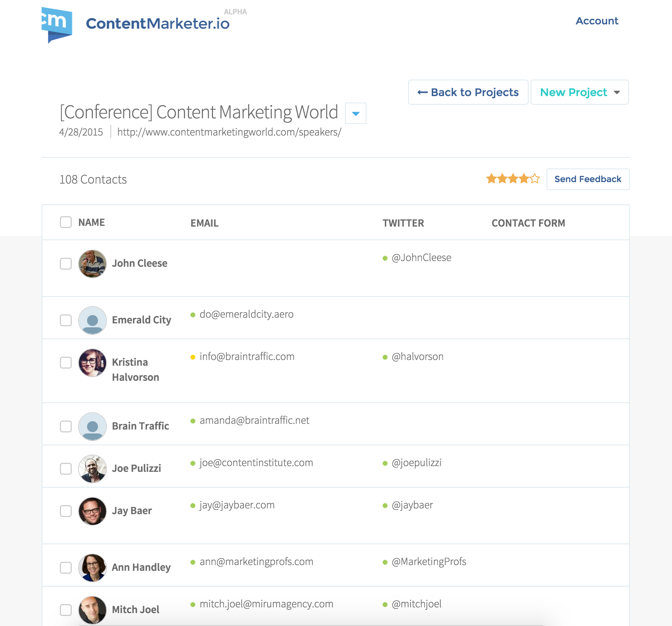Rate project with the fifth star
672x626 pixels.
tap(535, 178)
